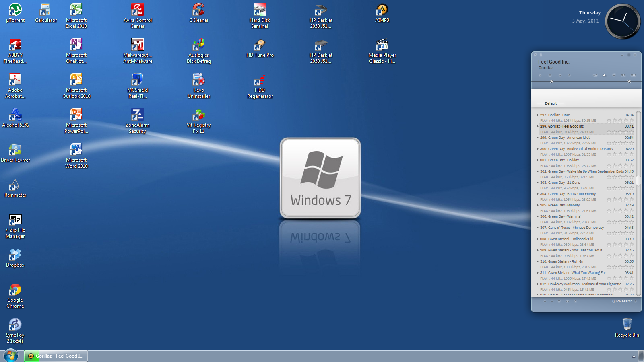The width and height of the screenshot is (644, 362).
Task: Select the Hard Disk Sentinel icon
Action: point(260,16)
